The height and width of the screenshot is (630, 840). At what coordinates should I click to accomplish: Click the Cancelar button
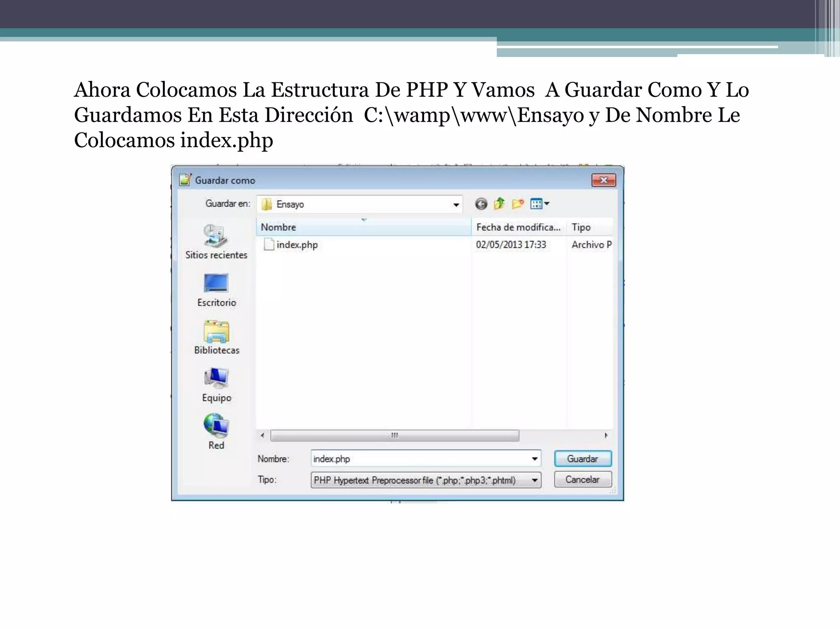582,479
